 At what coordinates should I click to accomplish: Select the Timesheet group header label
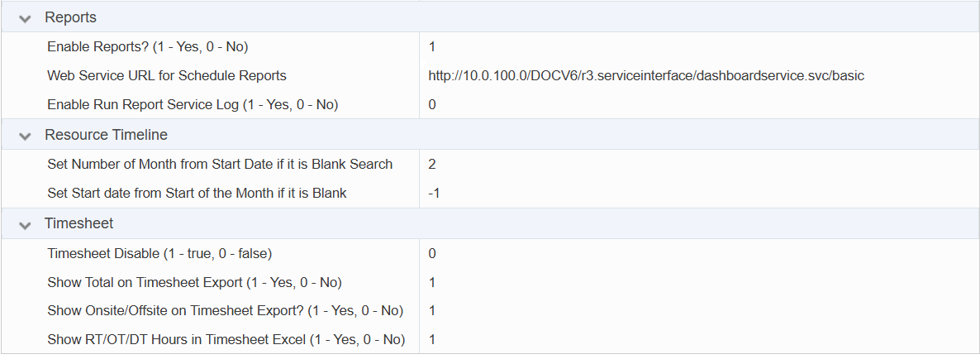click(78, 223)
